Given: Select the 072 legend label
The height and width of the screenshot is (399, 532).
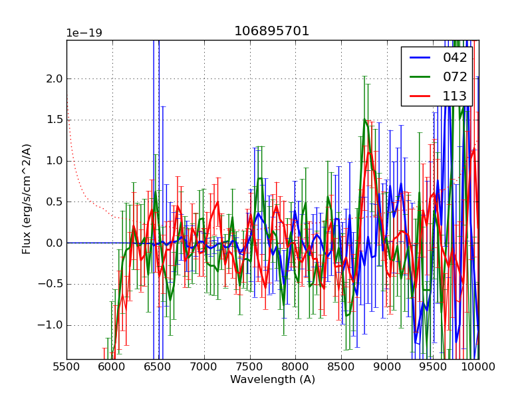Looking at the screenshot, I should click(x=455, y=77).
